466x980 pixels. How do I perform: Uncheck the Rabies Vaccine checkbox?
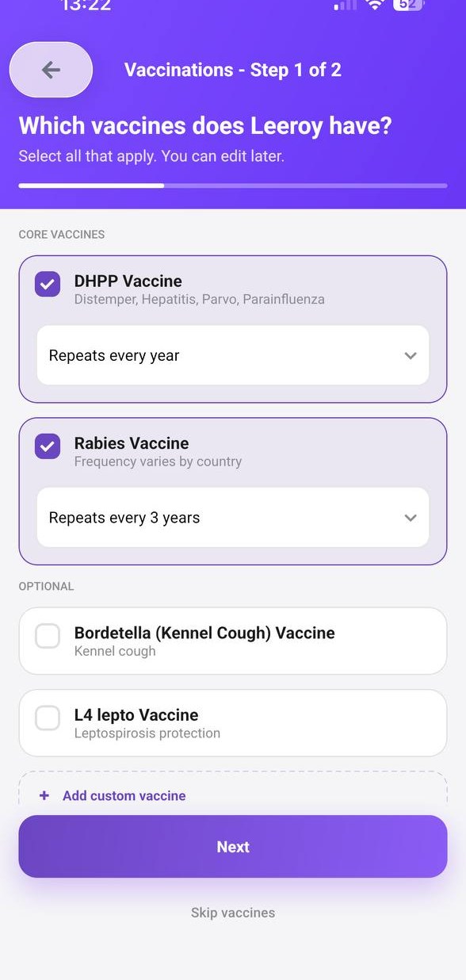click(48, 446)
